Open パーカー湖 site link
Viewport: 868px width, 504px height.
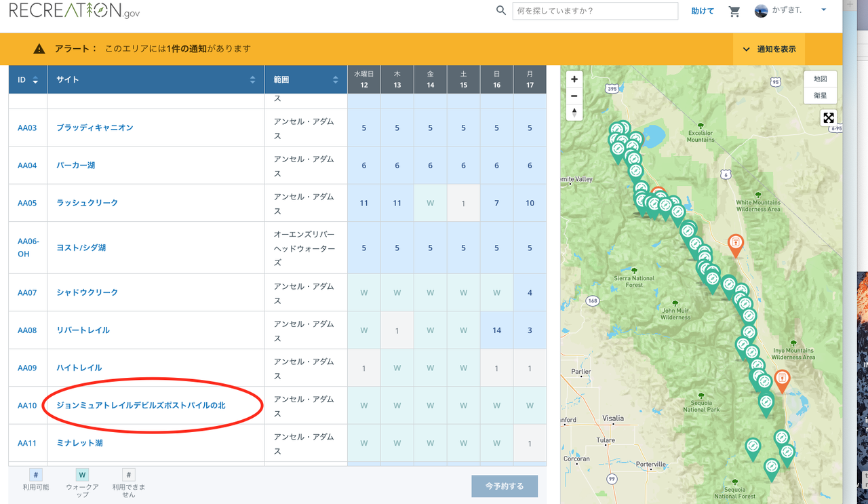[x=75, y=166]
